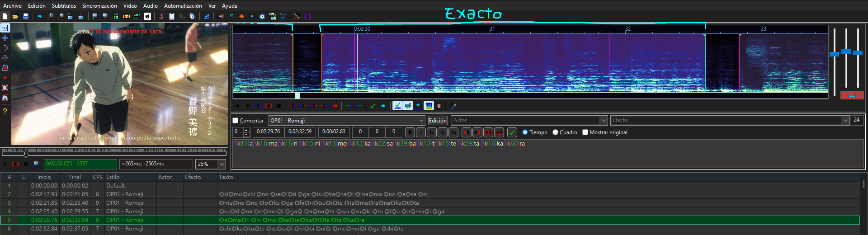Open the Audio menu

pos(151,6)
